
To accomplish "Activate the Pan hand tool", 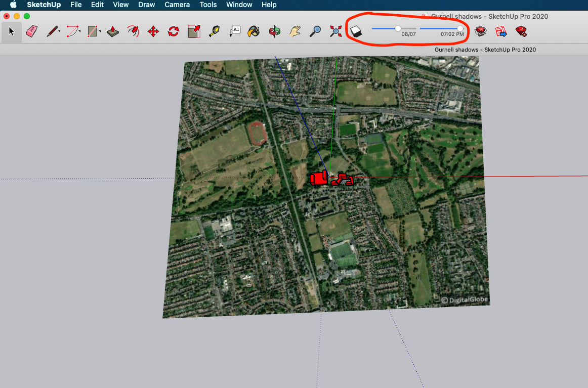I will click(295, 31).
